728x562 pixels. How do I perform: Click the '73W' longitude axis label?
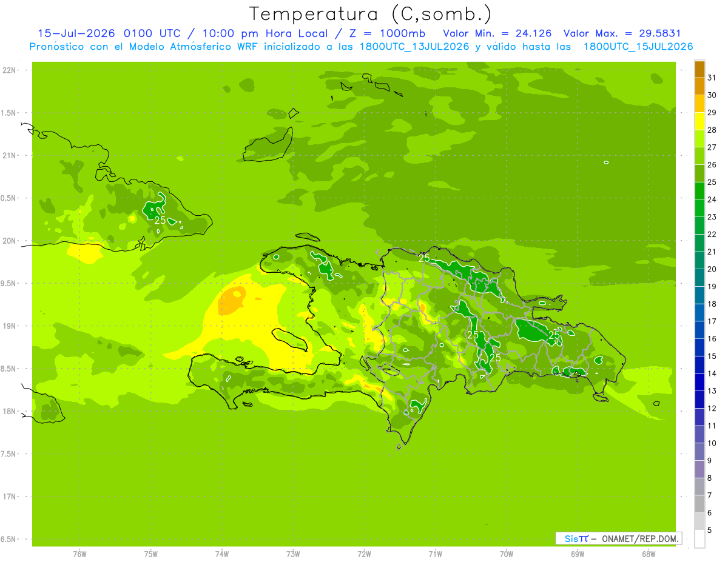click(293, 554)
